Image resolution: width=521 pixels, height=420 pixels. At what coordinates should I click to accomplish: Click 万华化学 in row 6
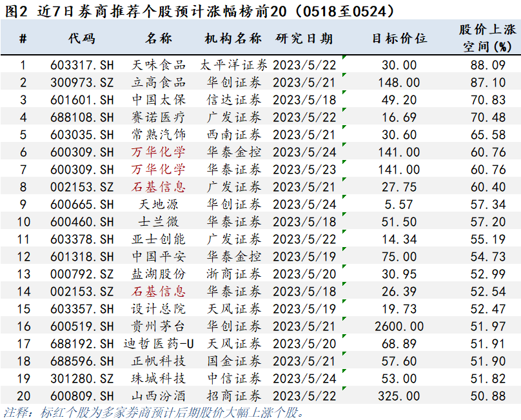(159, 152)
